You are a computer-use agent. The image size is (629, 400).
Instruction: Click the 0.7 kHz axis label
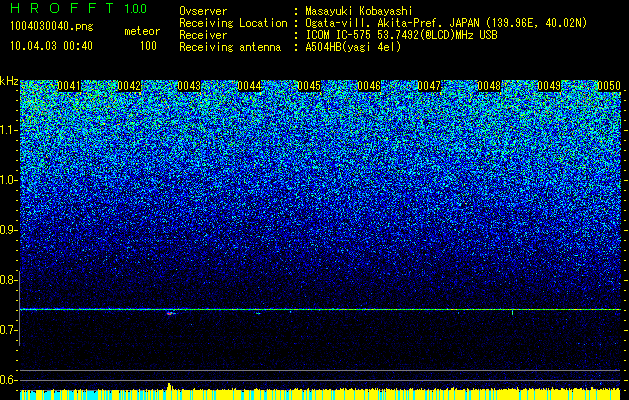pos(8,330)
